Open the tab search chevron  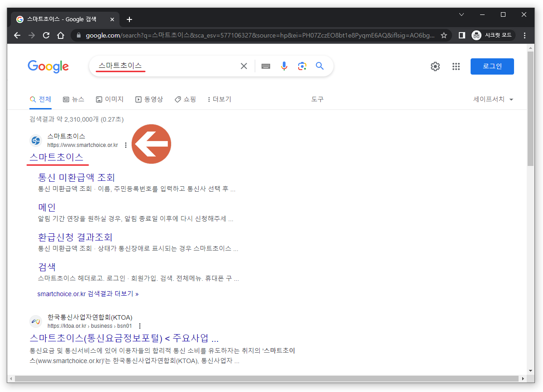tap(462, 14)
